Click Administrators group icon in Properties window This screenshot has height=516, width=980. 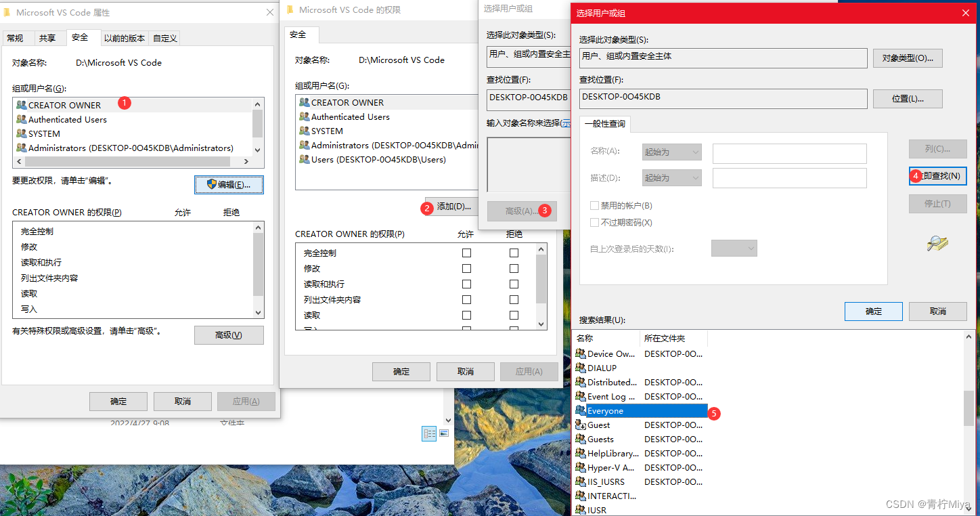[21, 148]
